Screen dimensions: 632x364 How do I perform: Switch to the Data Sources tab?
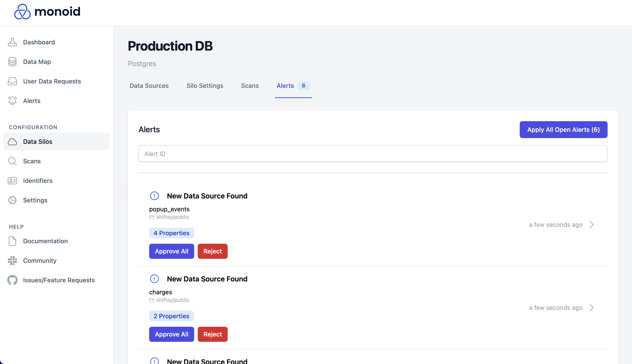pyautogui.click(x=149, y=86)
